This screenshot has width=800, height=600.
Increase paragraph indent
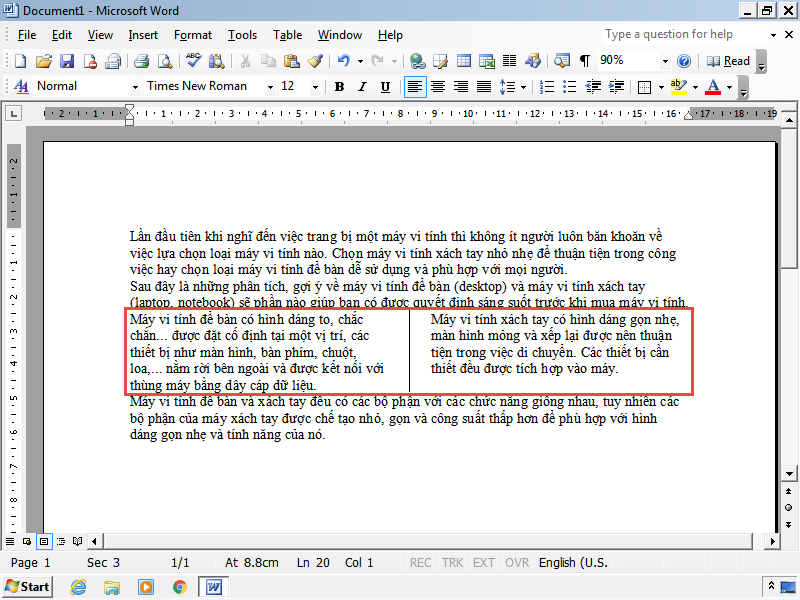(616, 87)
